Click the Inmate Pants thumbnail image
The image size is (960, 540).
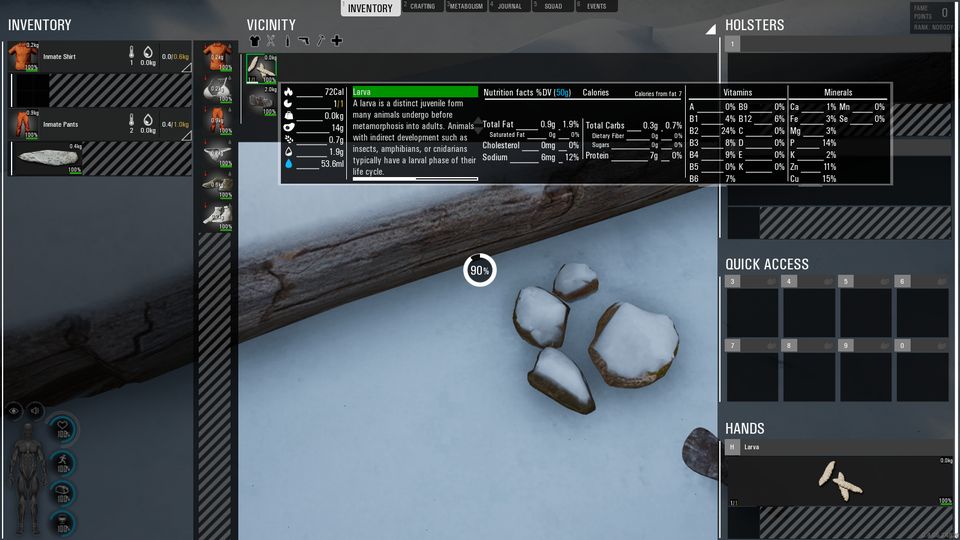23,124
